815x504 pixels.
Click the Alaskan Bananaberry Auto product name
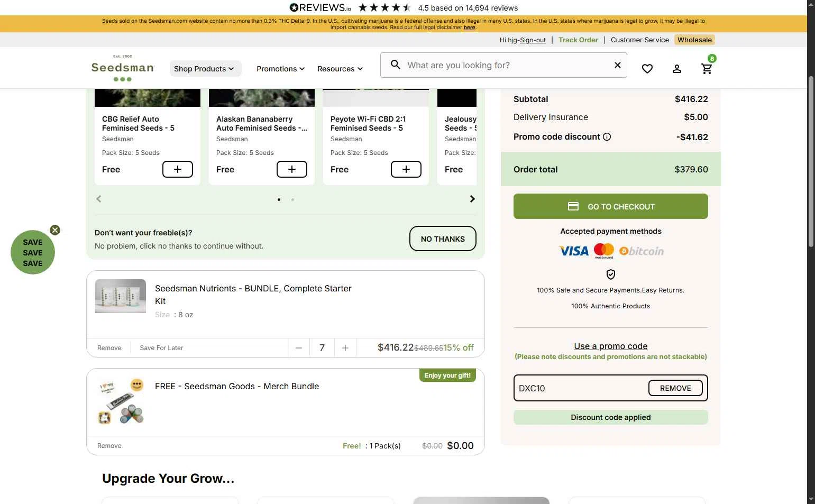pos(261,124)
